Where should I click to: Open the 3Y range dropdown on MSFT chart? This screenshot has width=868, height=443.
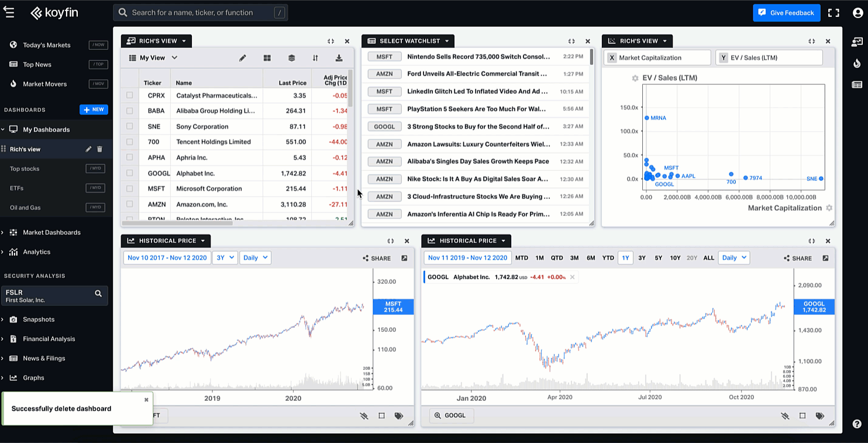click(225, 258)
